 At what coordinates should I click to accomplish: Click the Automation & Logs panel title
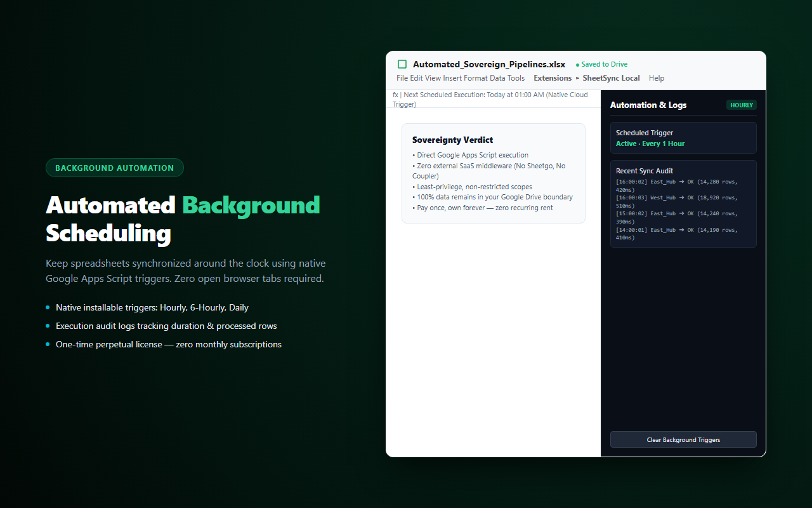pyautogui.click(x=648, y=105)
